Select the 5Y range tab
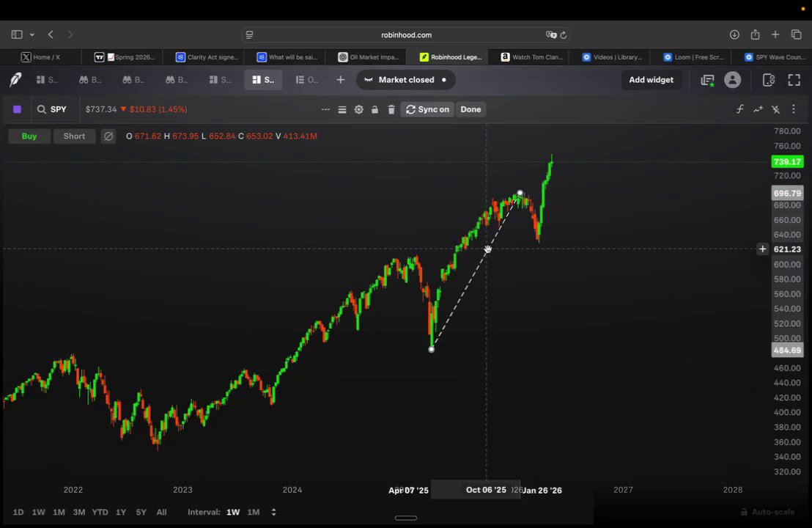This screenshot has height=528, width=812. (141, 512)
